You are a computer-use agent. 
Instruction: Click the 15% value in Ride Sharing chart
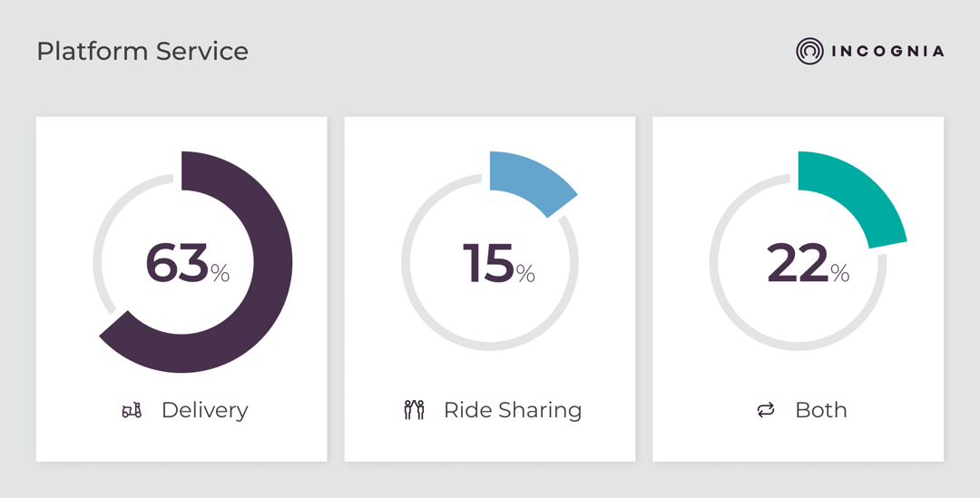point(489,264)
